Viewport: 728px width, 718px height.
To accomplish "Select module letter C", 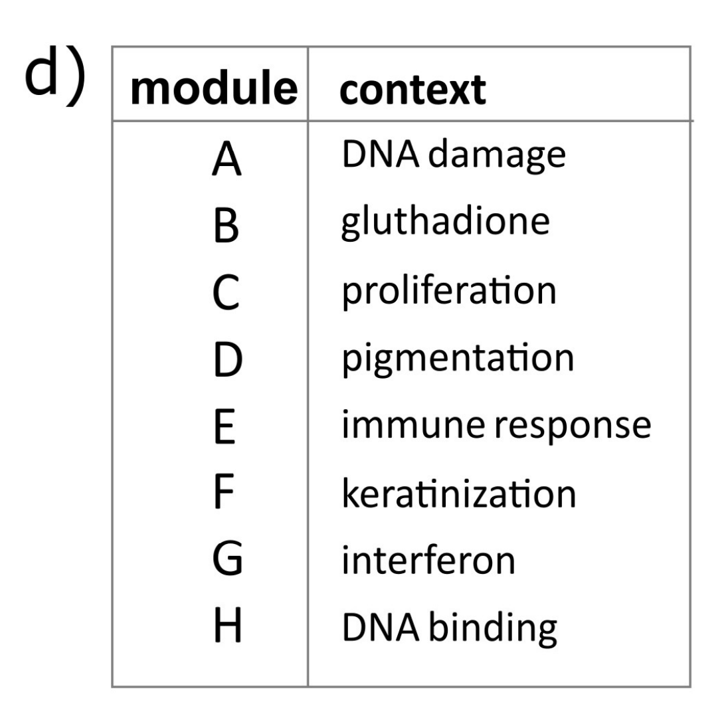I will (x=227, y=295).
